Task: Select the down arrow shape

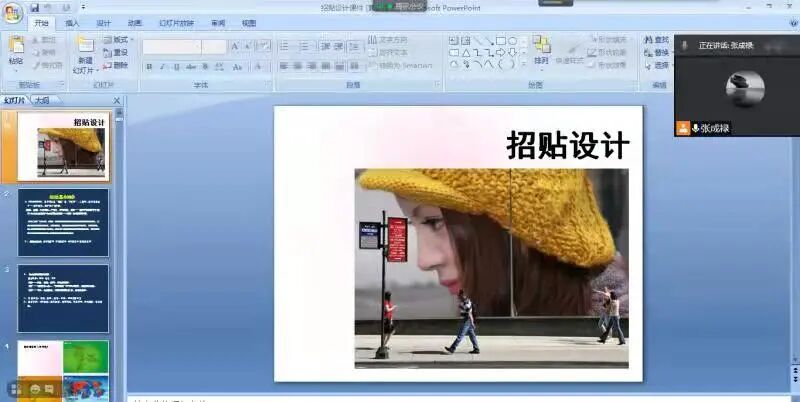Action: click(x=513, y=53)
